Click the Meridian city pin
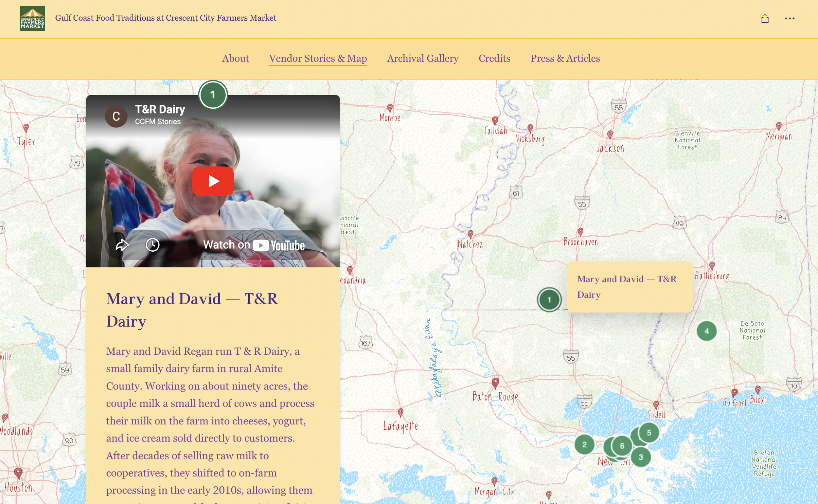Image resolution: width=818 pixels, height=504 pixels. 779,126
